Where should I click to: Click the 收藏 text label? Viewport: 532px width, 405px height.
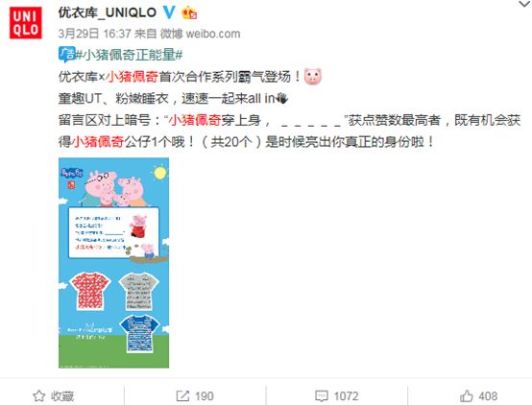[62, 395]
